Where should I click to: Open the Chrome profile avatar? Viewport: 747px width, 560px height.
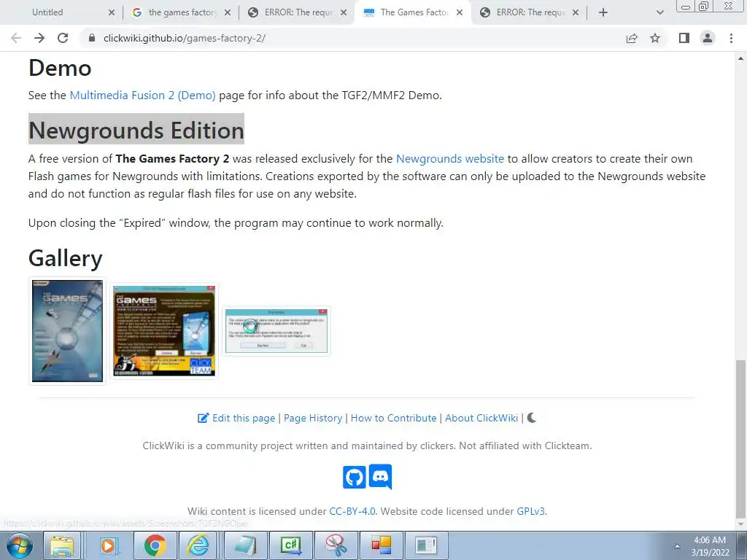(708, 38)
